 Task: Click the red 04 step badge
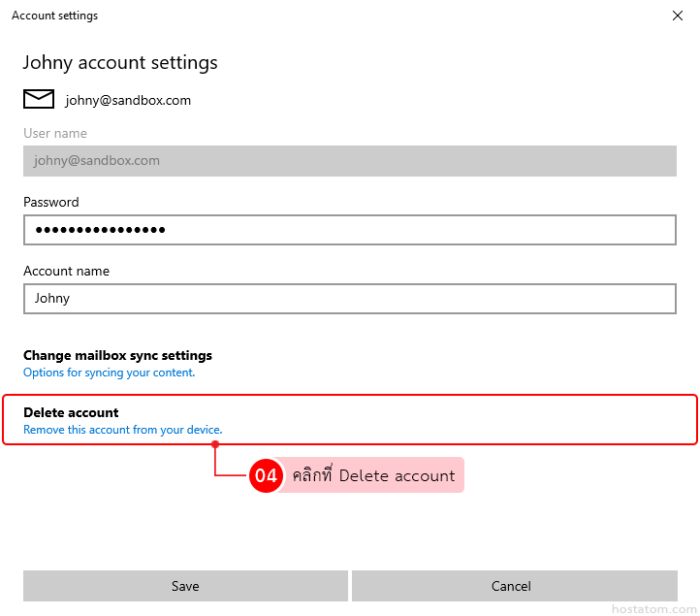tap(266, 475)
